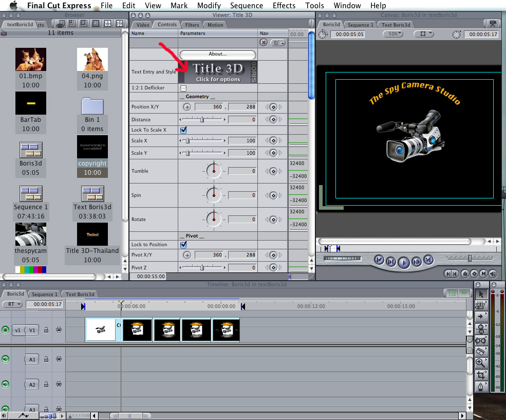This screenshot has height=420, width=506.
Task: Open the RT dropdown in the Timeline
Action: pos(12,304)
